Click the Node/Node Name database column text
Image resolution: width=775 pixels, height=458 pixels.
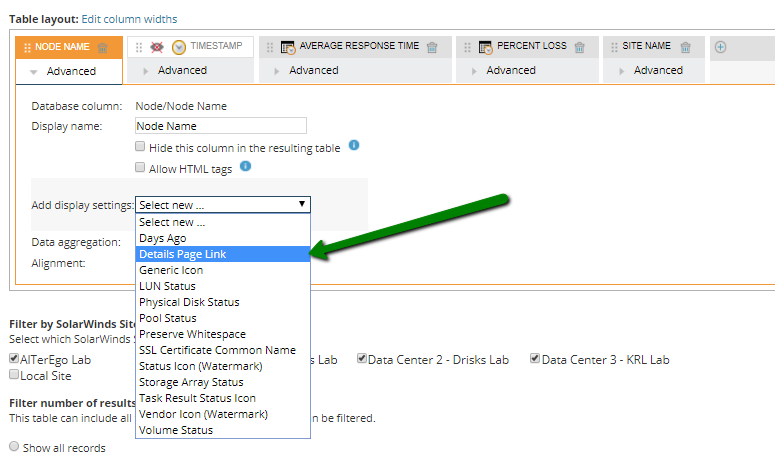point(181,106)
